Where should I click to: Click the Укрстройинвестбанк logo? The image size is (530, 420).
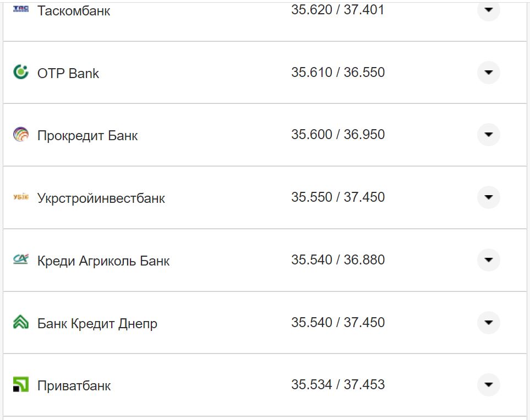pyautogui.click(x=20, y=197)
